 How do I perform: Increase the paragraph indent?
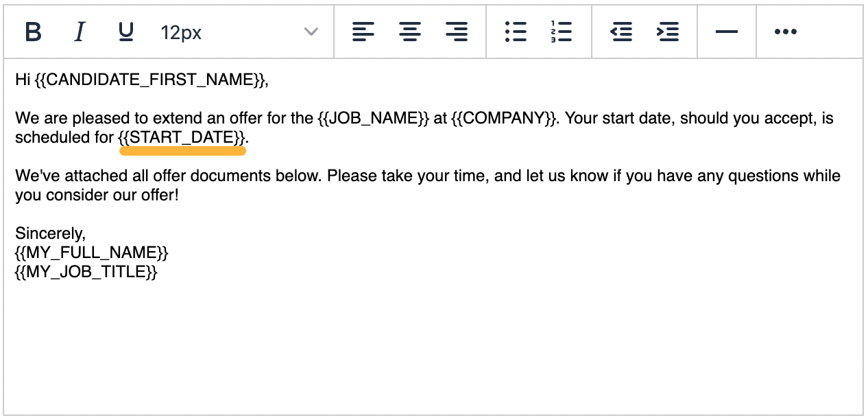point(668,32)
